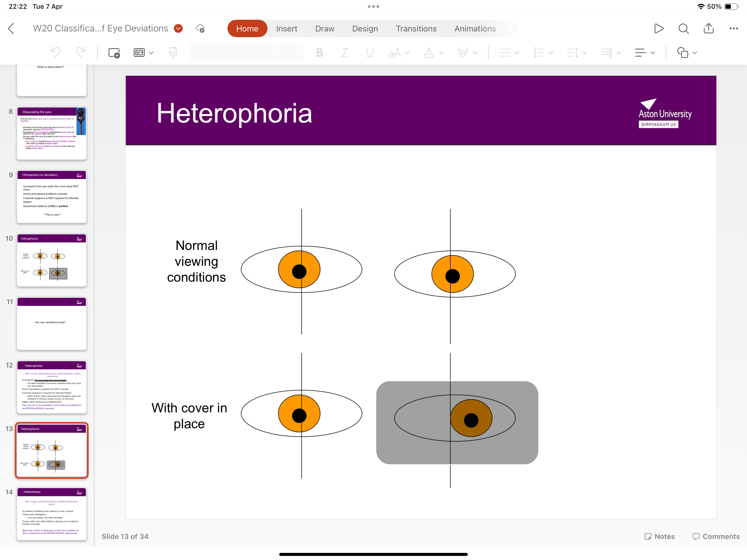
Task: Open the shapes dropdown arrow
Action: click(695, 53)
